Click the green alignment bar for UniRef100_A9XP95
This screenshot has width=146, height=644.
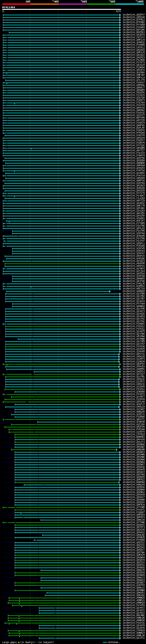pyautogui.click(x=63, y=263)
